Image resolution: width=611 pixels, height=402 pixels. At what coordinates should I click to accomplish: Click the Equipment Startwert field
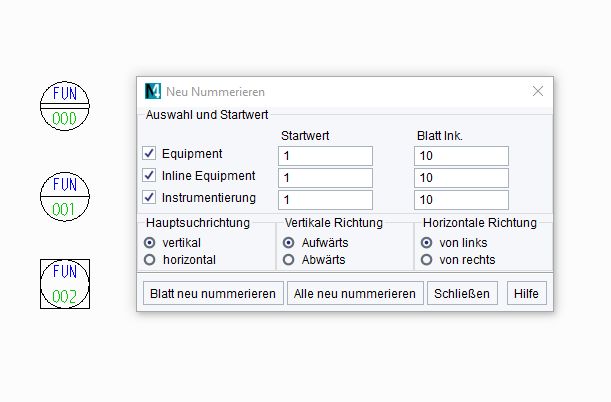(325, 156)
